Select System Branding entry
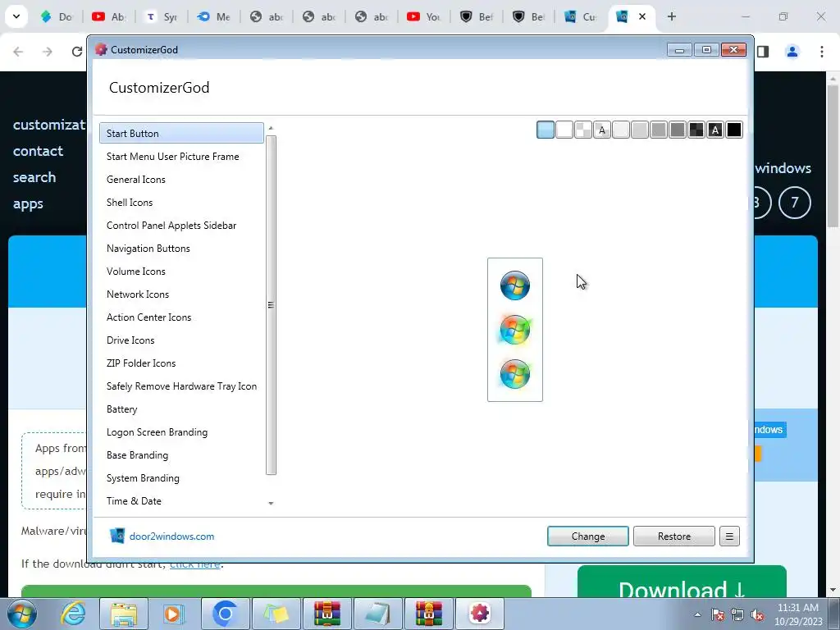 coord(181,478)
